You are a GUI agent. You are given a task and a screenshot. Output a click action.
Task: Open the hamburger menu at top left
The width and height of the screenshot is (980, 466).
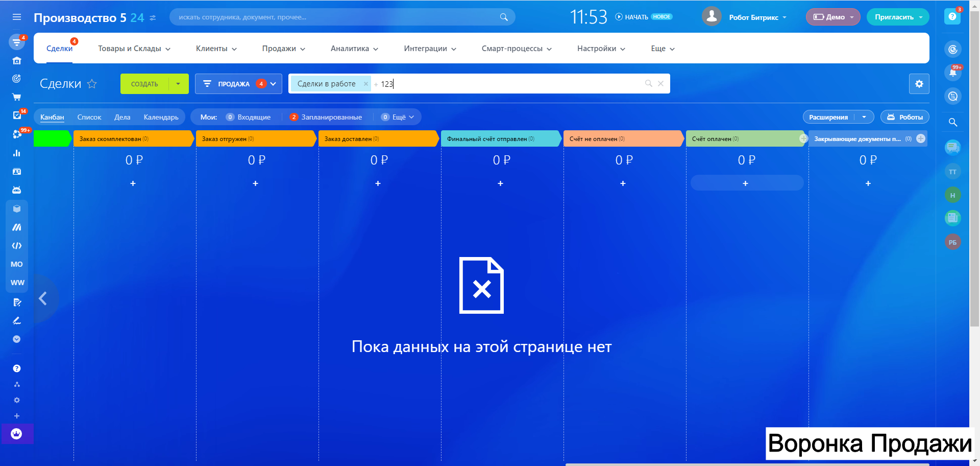[x=17, y=17]
